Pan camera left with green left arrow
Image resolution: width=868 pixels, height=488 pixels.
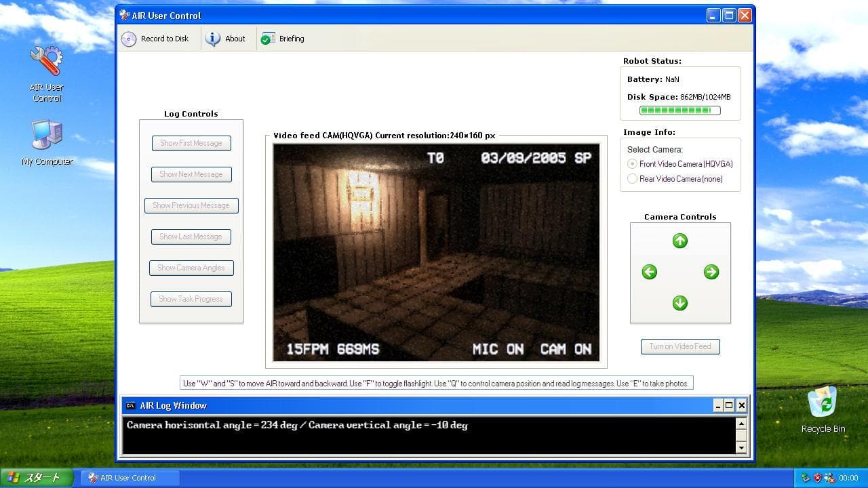pos(650,272)
